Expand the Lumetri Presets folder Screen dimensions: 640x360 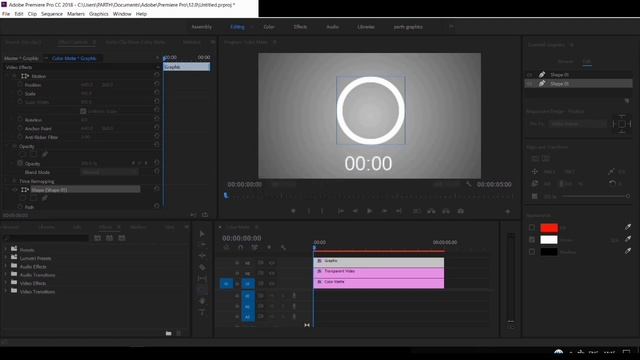coord(5,258)
